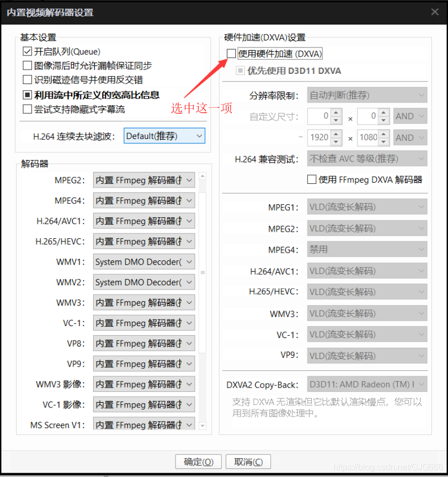Expand H.264/AVC1 decoder dropdown in 解码器
Image resolution: width=448 pixels, height=477 pixels.
click(x=144, y=221)
